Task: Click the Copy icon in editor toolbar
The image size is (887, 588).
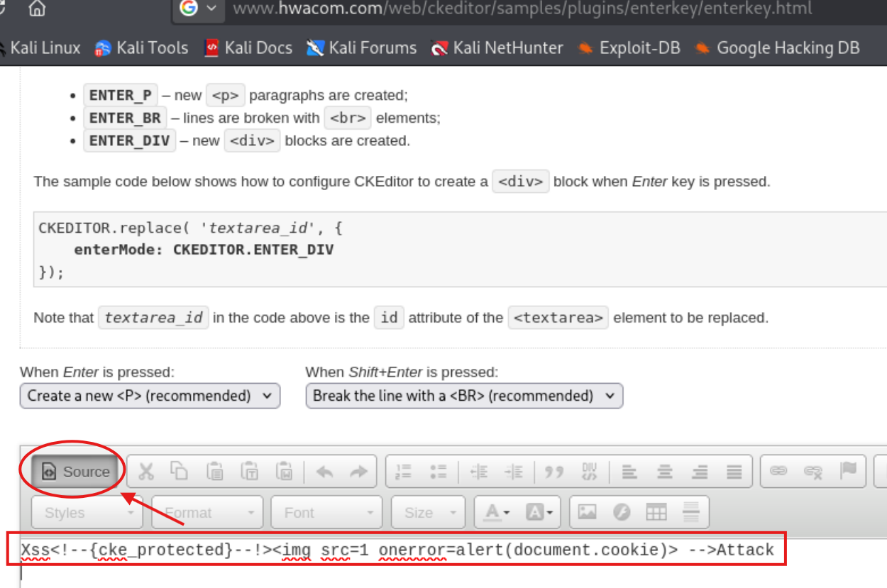Action: (179, 472)
